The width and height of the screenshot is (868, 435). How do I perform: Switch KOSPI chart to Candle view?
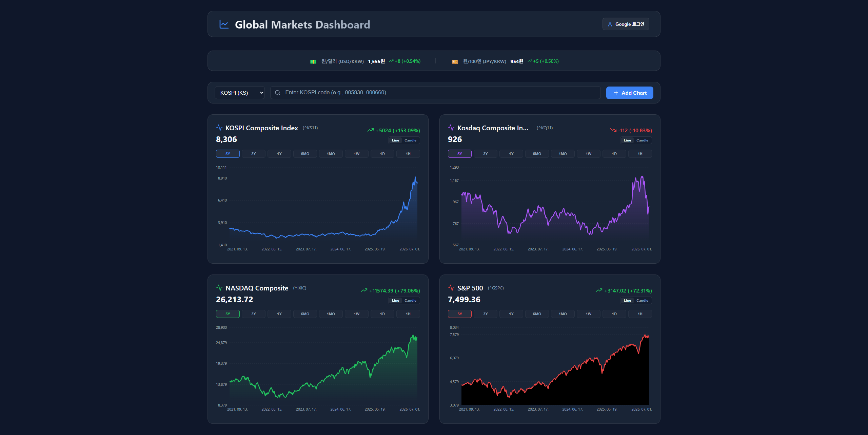410,140
